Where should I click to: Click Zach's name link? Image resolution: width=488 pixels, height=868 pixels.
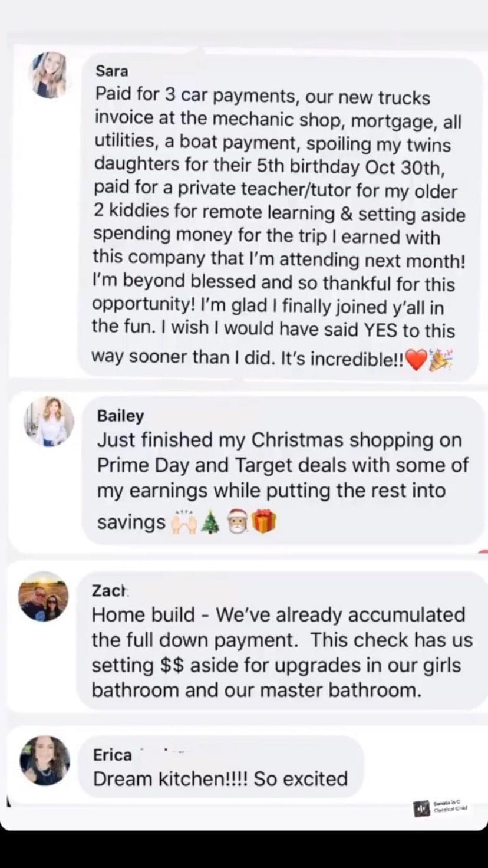point(110,590)
